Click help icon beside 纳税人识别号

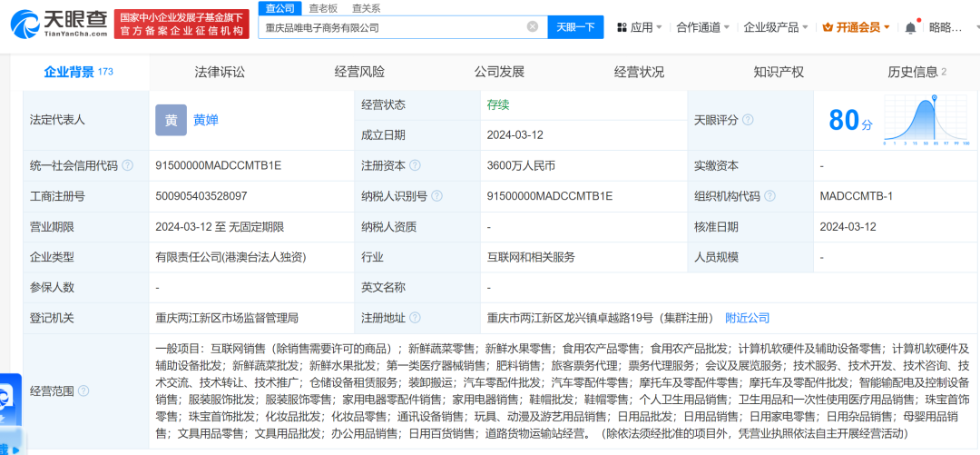[436, 195]
